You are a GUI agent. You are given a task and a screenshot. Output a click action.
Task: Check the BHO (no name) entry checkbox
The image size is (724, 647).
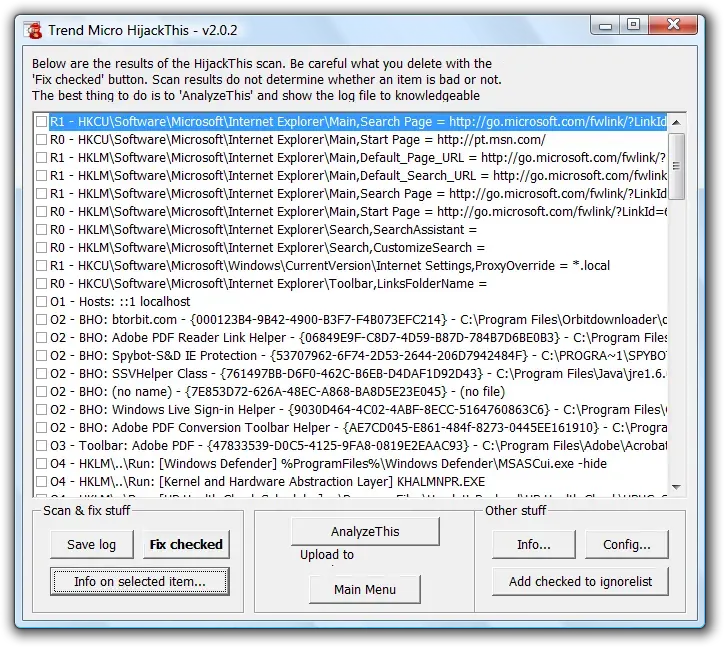point(42,392)
